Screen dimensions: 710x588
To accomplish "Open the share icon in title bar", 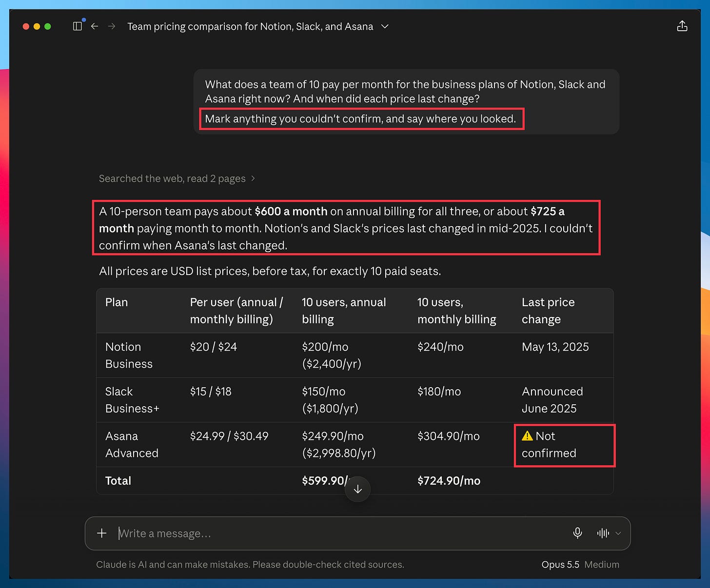I will click(x=682, y=26).
